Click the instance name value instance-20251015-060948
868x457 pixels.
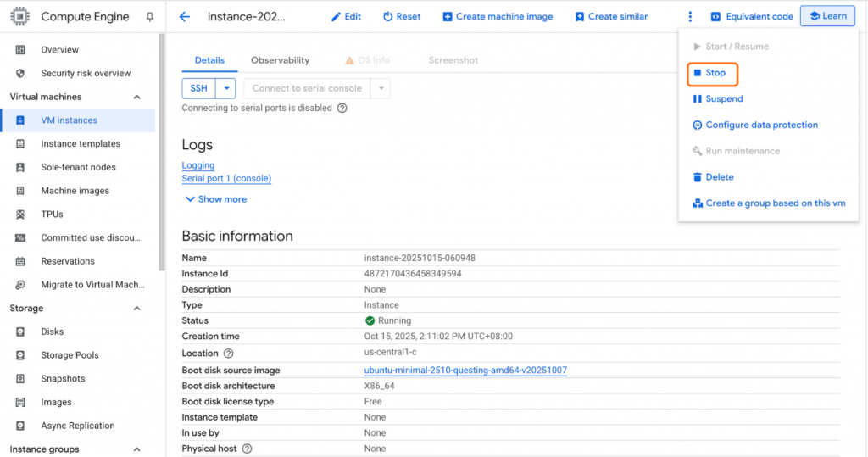(420, 258)
